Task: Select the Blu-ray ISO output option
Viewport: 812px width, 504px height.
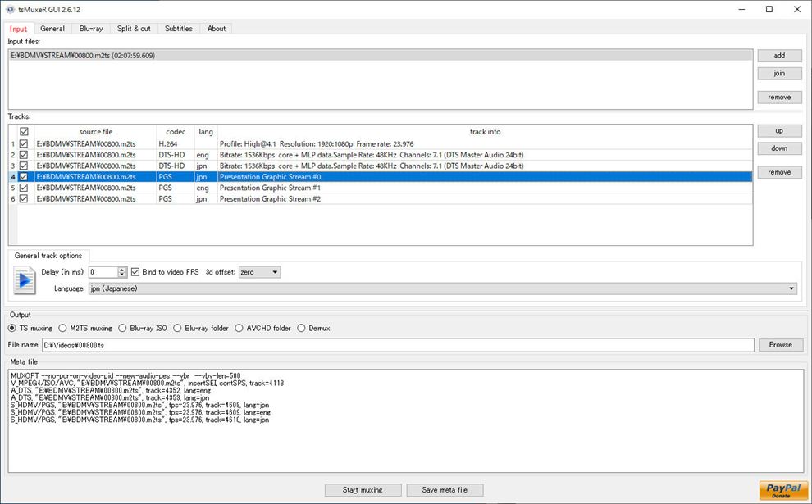Action: (x=122, y=329)
